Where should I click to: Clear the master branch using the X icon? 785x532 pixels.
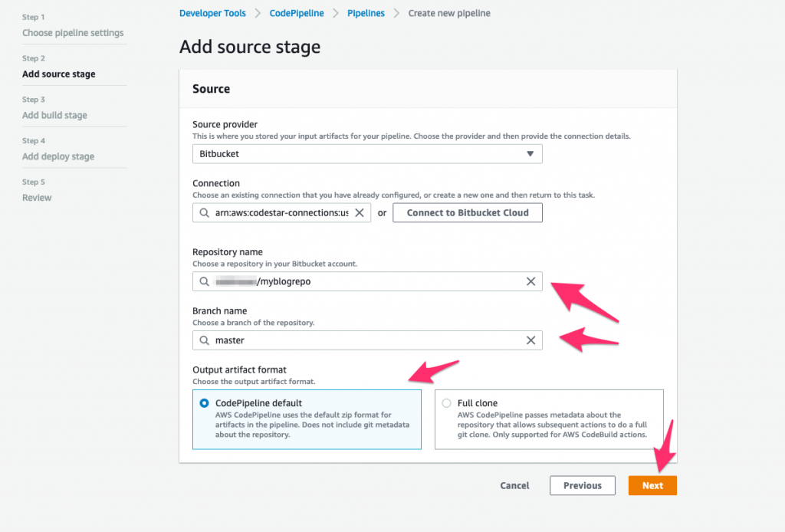point(530,340)
